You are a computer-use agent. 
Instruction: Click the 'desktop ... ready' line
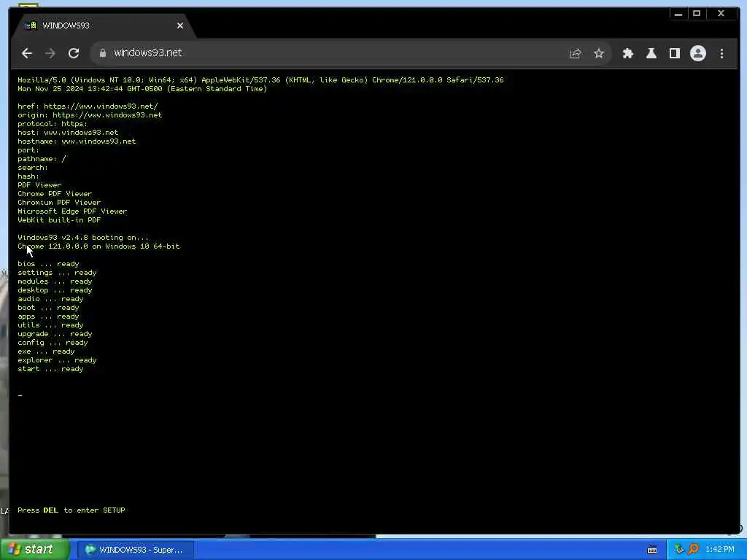click(x=55, y=290)
